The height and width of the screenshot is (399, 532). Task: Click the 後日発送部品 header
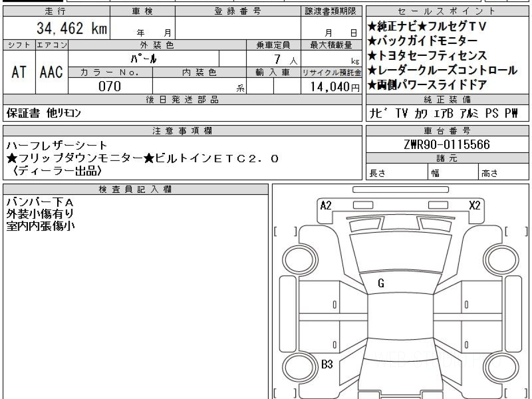pos(182,100)
